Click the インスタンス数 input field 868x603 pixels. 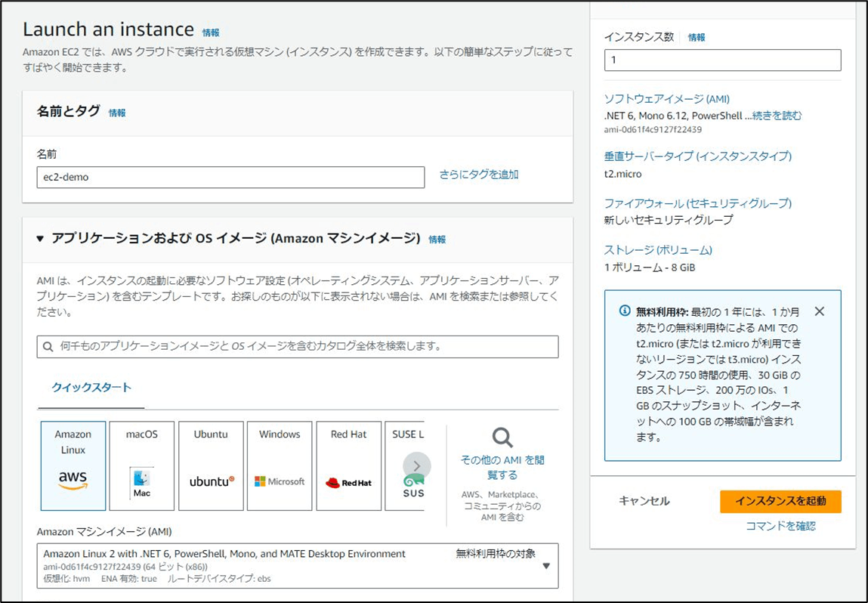click(x=722, y=60)
